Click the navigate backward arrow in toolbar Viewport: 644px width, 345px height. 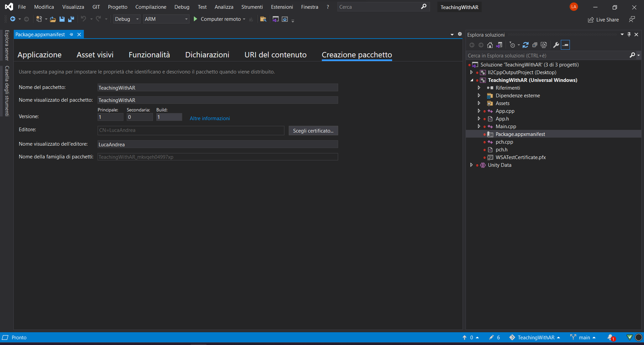pos(13,19)
